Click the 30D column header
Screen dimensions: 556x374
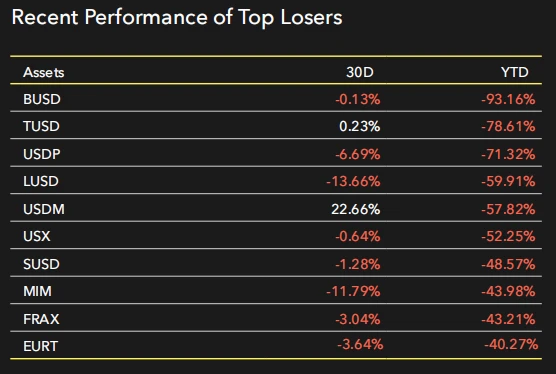coord(360,72)
